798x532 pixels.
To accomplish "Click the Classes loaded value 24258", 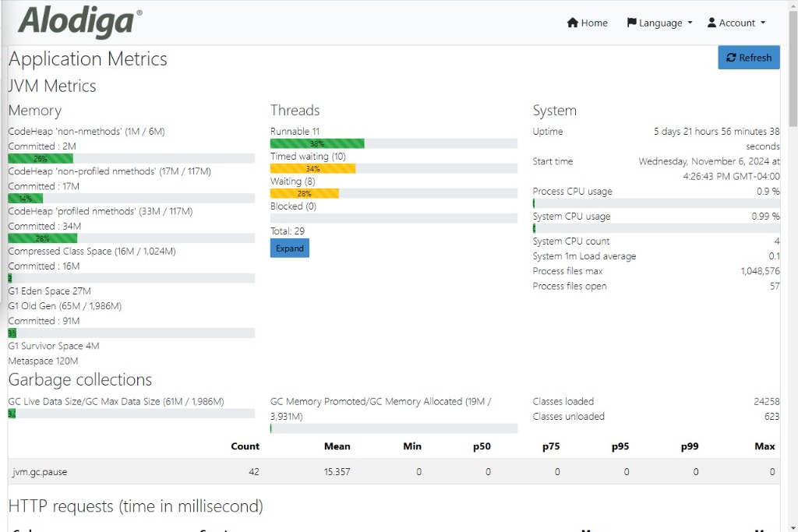I will pos(765,401).
